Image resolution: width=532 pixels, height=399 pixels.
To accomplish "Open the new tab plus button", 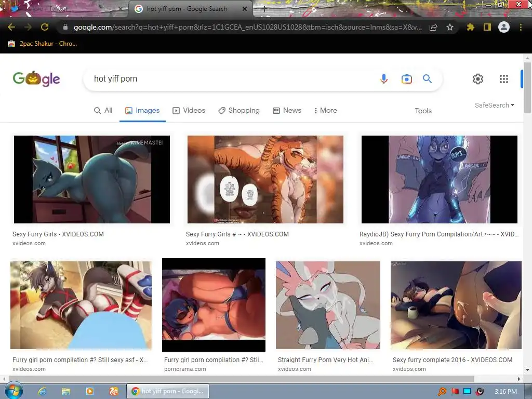I will (x=264, y=9).
